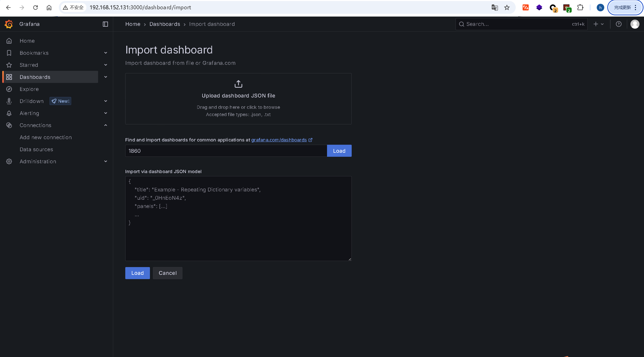
Task: Collapse the Connections section chevron
Action: (106, 125)
